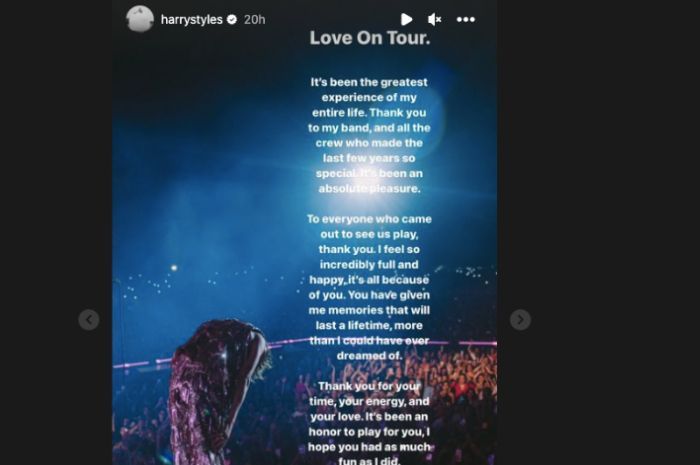Open harrystyles profile picture
The width and height of the screenshot is (700, 465).
click(140, 19)
